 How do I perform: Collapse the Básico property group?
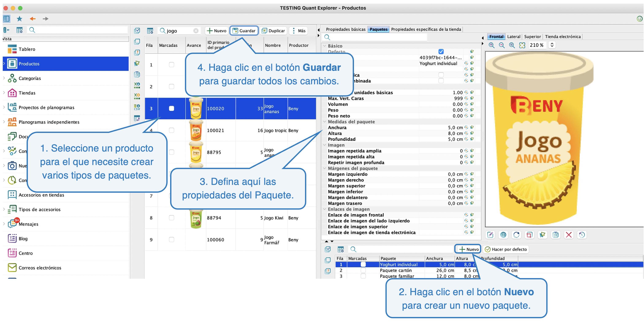[324, 46]
